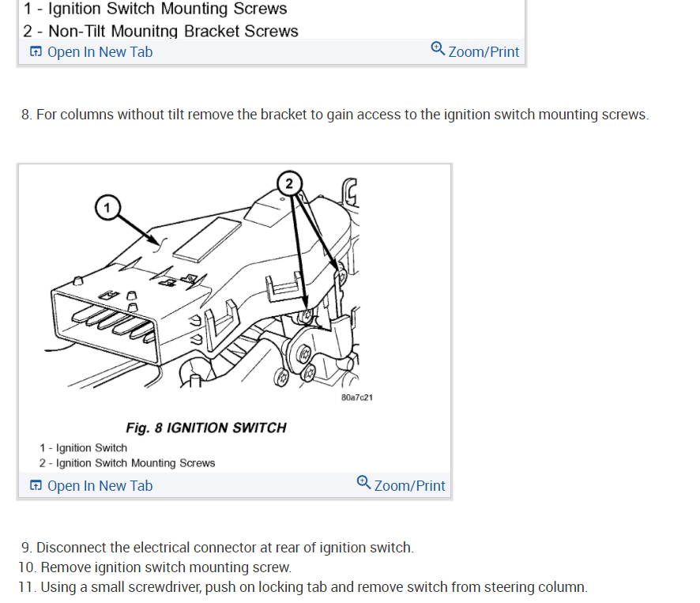
Task: Click the new-tab icon under Fig. 8
Action: [36, 485]
